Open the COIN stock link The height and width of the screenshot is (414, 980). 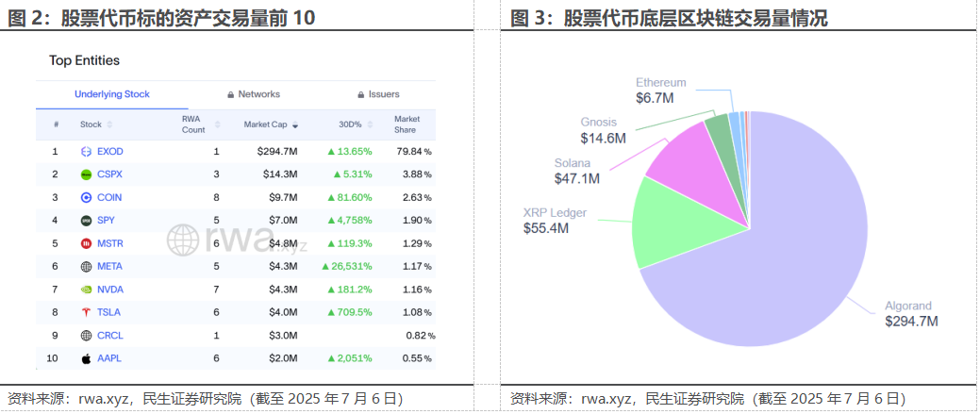(109, 197)
